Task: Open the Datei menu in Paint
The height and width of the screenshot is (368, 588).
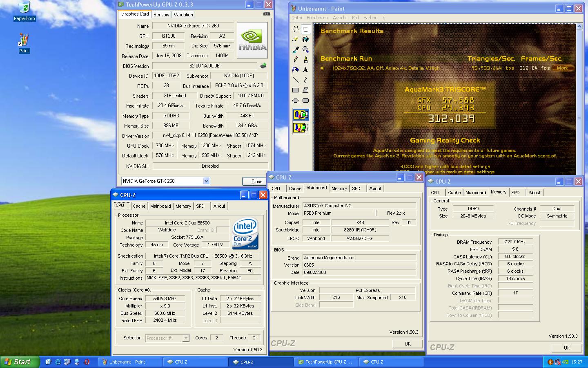Action: click(297, 18)
